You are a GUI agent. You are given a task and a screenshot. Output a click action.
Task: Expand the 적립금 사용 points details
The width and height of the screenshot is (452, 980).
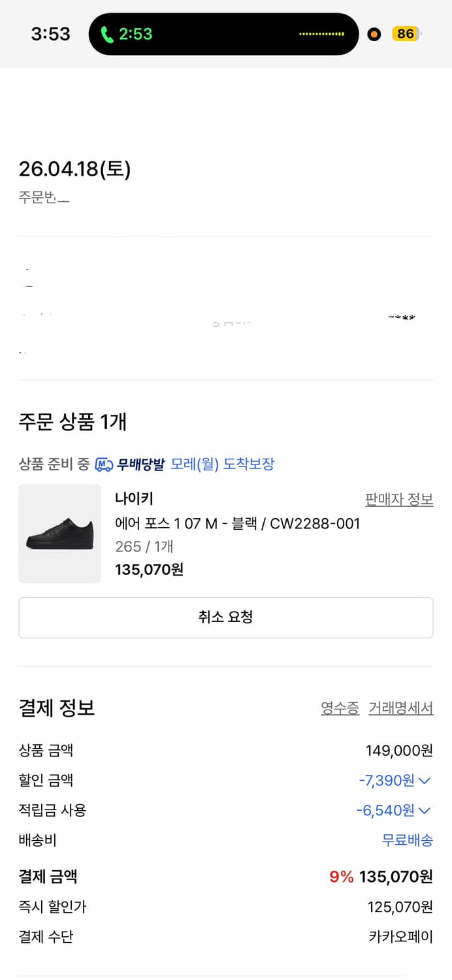425,811
